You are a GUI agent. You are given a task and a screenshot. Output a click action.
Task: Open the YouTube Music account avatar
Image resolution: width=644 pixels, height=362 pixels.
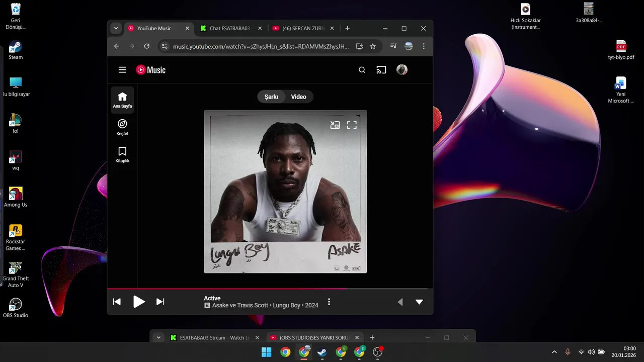click(x=402, y=70)
